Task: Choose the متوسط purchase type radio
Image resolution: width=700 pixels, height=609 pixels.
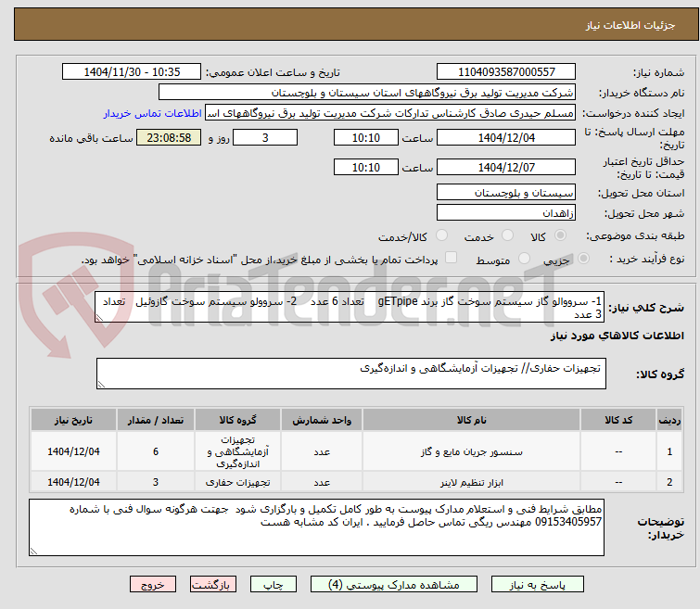Action: point(524,259)
